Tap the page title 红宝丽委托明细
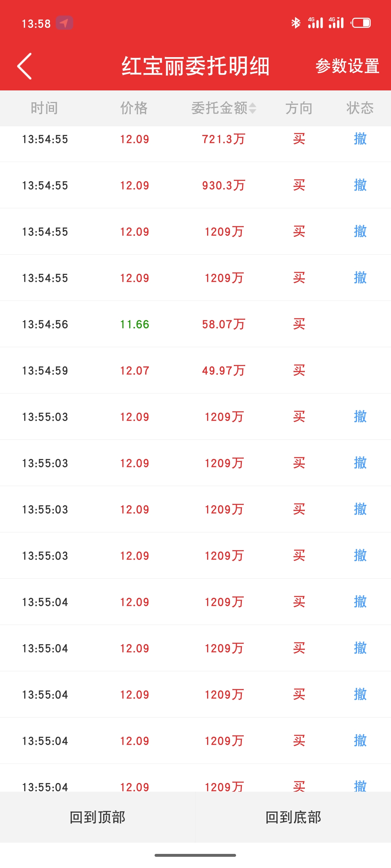This screenshot has width=391, height=868. point(195,66)
